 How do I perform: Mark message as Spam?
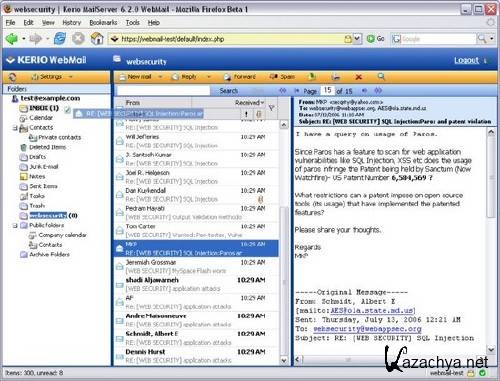click(x=282, y=77)
